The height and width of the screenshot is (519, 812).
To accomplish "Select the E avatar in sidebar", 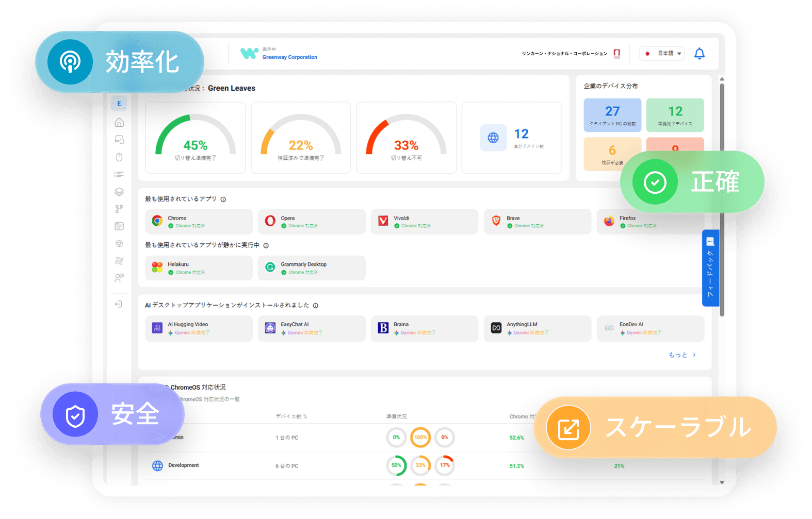I will [119, 104].
